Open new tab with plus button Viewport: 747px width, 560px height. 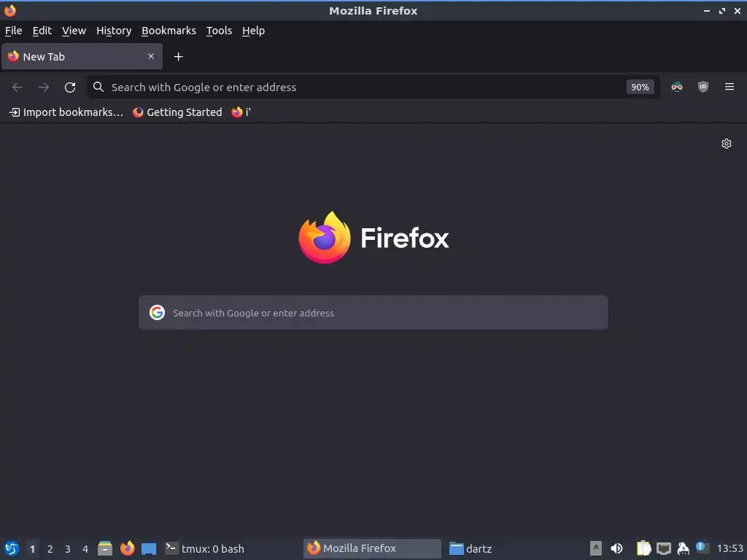(x=178, y=57)
